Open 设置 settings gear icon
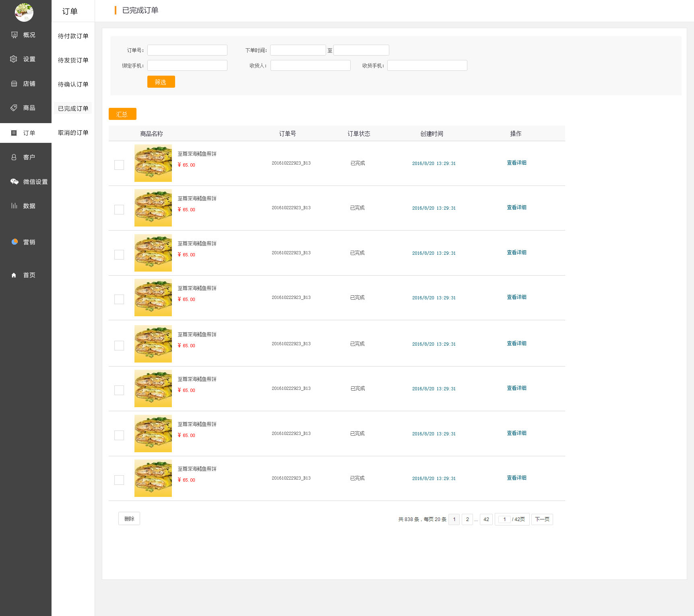Image resolution: width=694 pixels, height=616 pixels. click(x=14, y=59)
